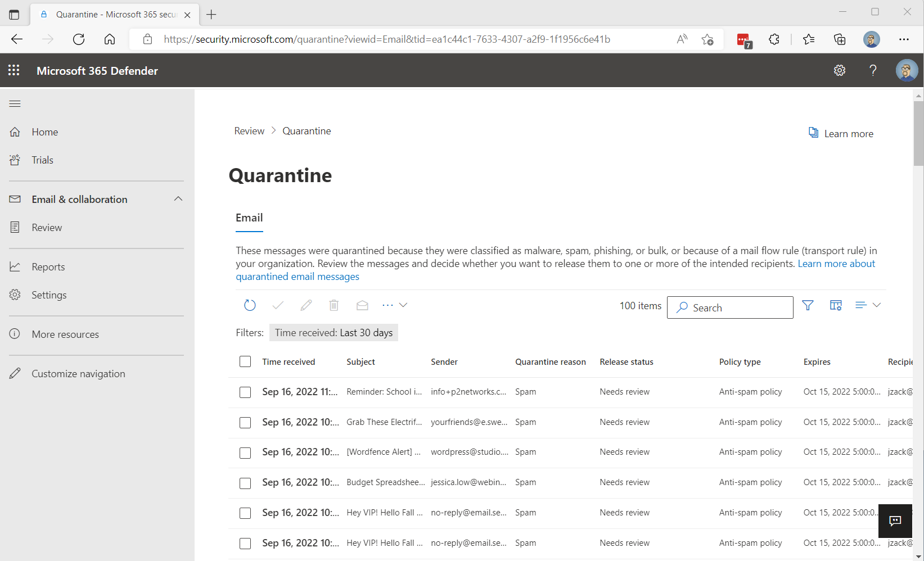924x561 pixels.
Task: Select the edit pencil icon
Action: pos(306,305)
